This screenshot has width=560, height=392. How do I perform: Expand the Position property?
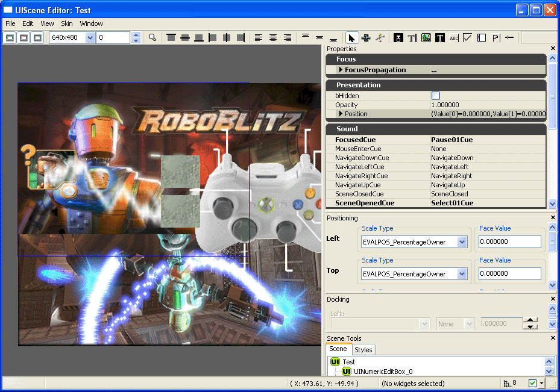[x=341, y=114]
